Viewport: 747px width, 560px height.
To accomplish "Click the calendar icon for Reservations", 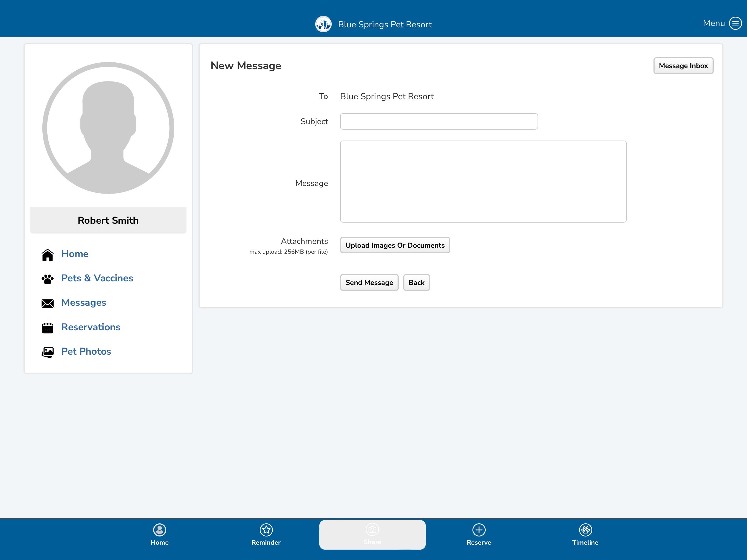I will point(48,328).
